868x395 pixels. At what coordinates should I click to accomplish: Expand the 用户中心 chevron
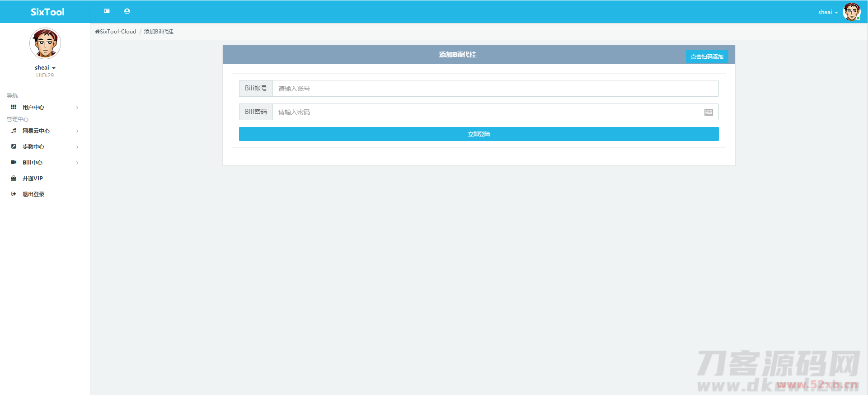coord(77,108)
